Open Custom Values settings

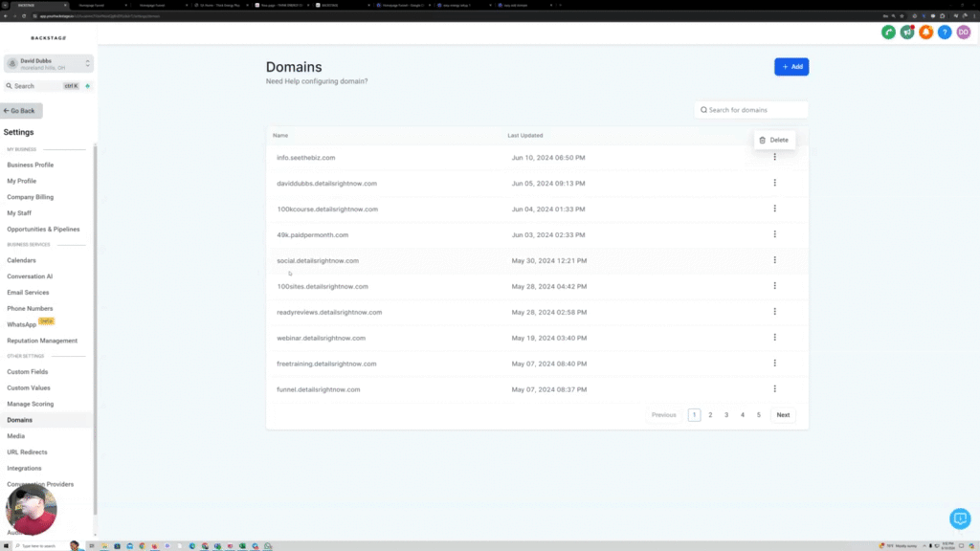29,388
